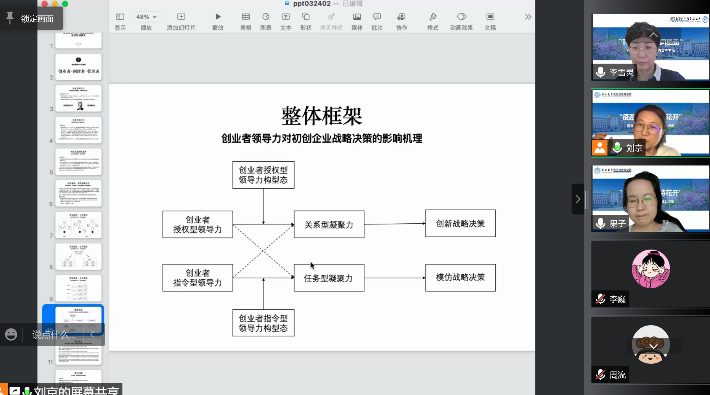The width and height of the screenshot is (710, 395).
Task: Open the emoji reaction smiley icon
Action: coord(11,334)
